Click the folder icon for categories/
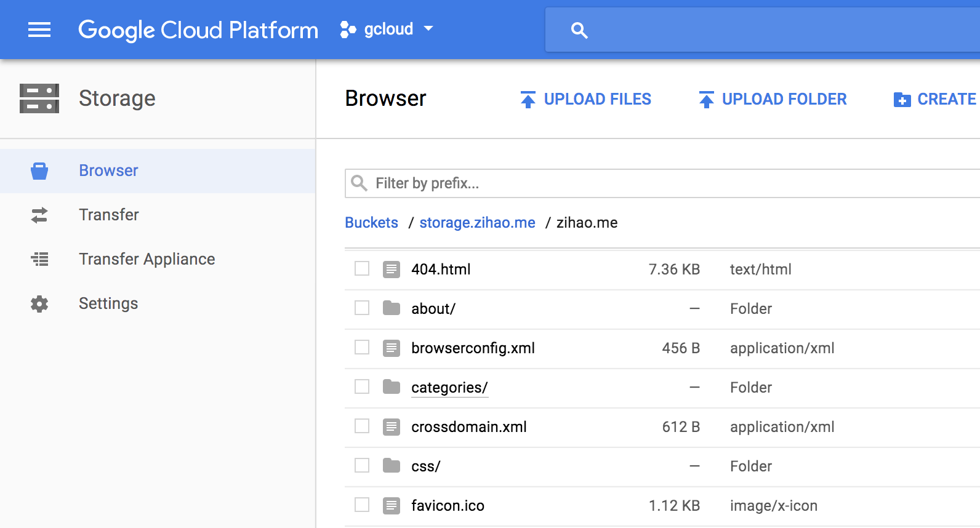This screenshot has width=980, height=528. pyautogui.click(x=392, y=386)
